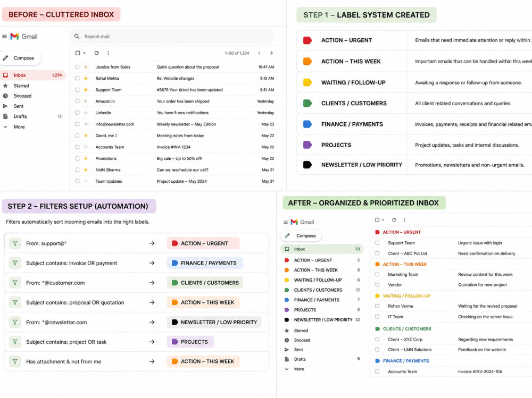Screen dimensions: 532x398
Task: Click the filter icon for From: support@*
Action: [15, 243]
